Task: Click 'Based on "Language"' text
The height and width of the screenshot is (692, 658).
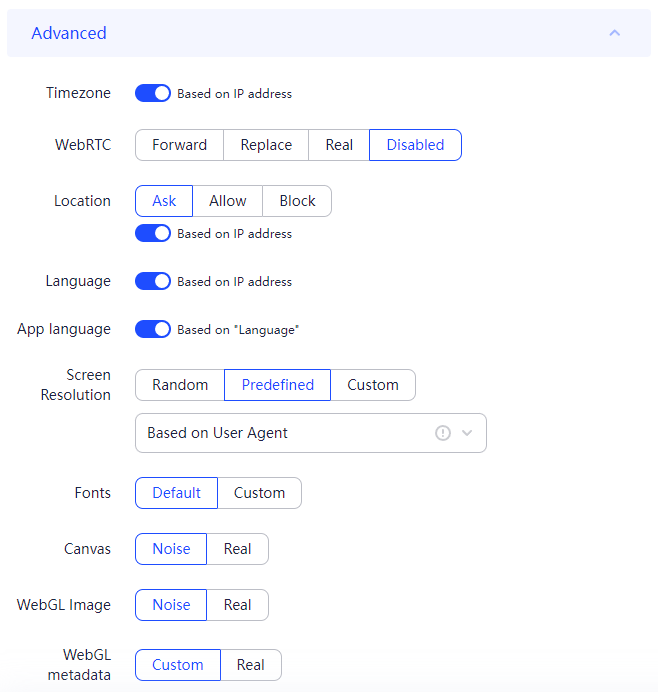Action: (x=238, y=330)
